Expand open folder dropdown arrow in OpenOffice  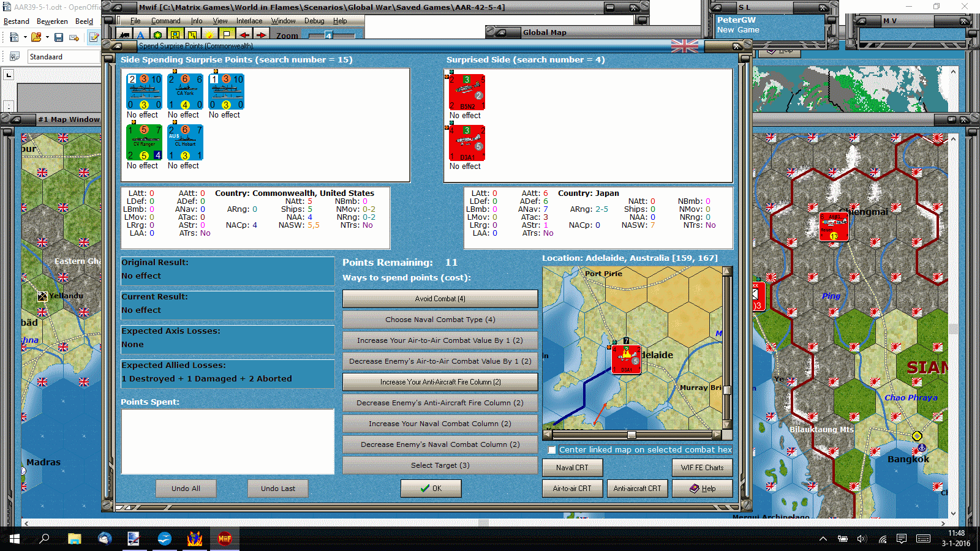(x=47, y=37)
